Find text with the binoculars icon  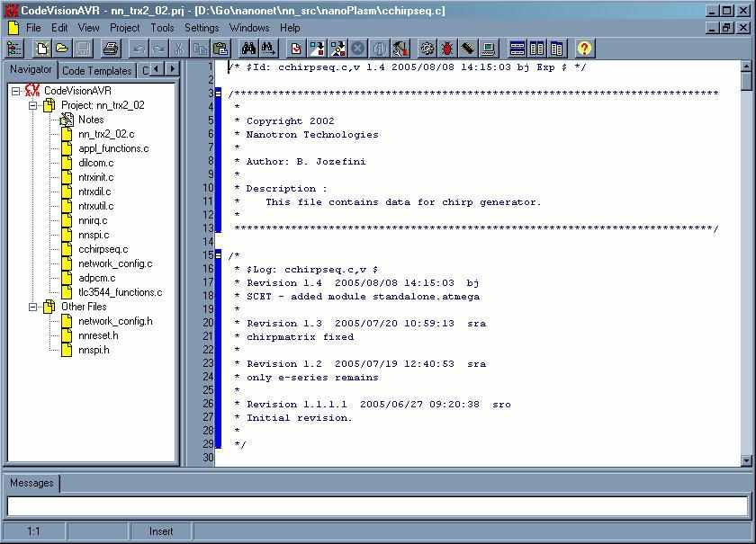click(248, 49)
